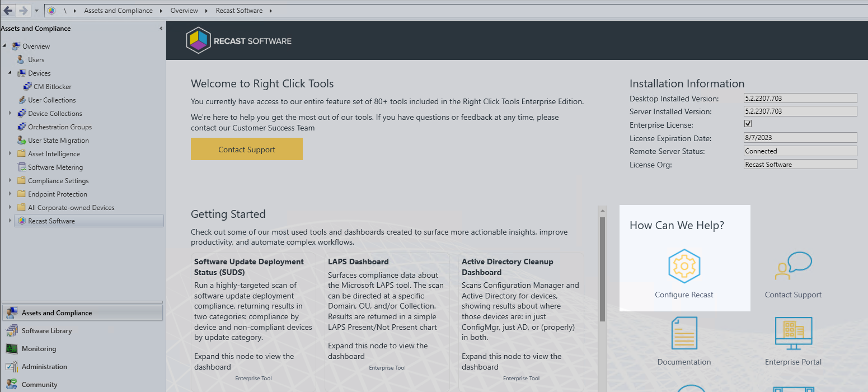Open Contact Support chat icon
Viewport: 868px width, 392px height.
(x=793, y=266)
